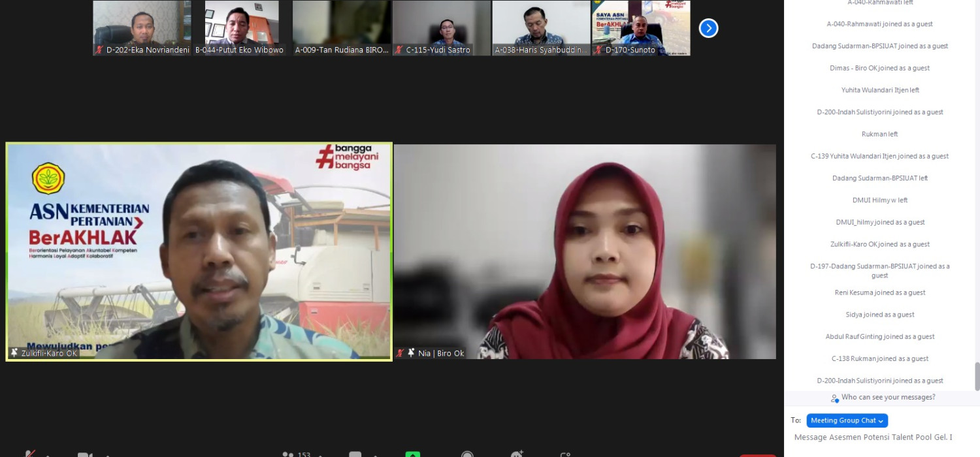Toggle the video camera in the toolbar
Viewport: 980px width, 457px height.
[x=84, y=454]
